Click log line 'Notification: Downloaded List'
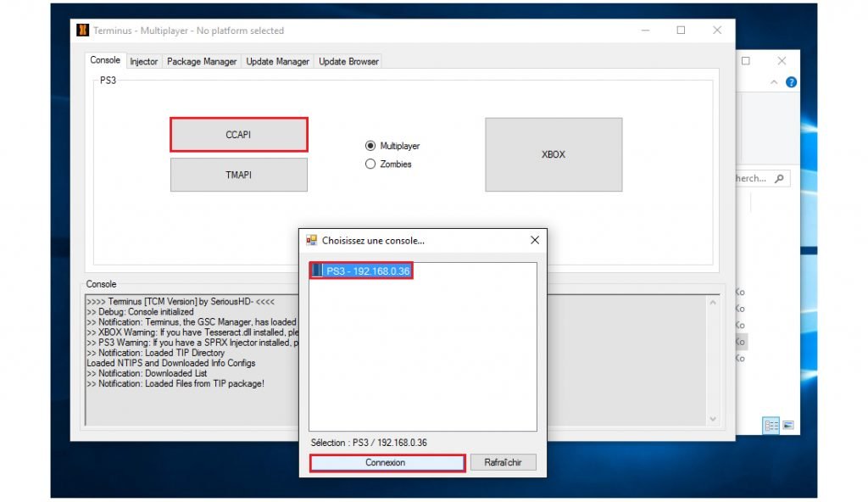The height and width of the screenshot is (502, 868). click(x=147, y=373)
